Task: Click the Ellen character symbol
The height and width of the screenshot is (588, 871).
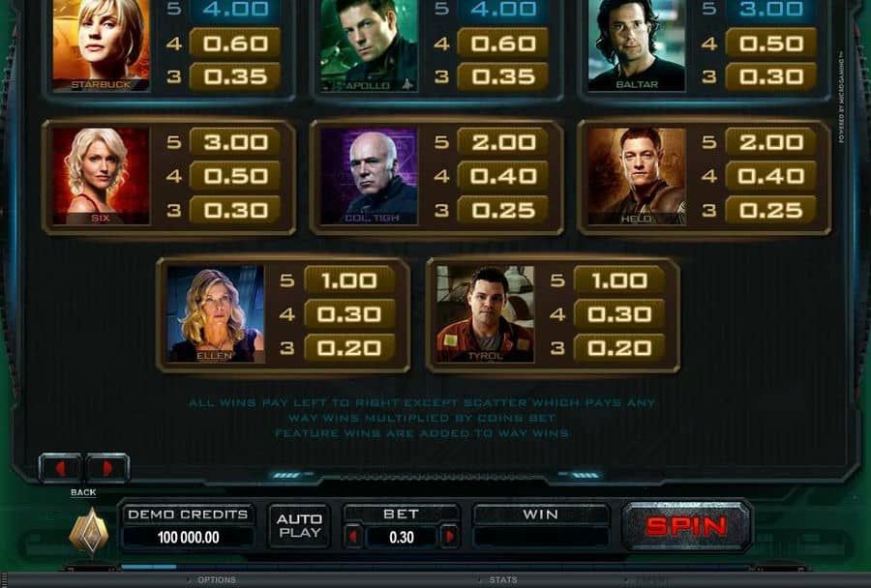Action: (x=216, y=314)
